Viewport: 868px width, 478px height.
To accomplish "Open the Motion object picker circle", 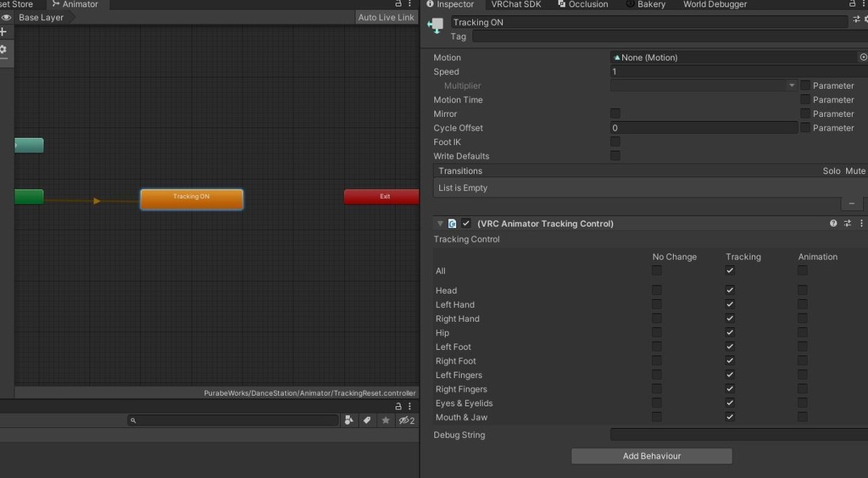I will pyautogui.click(x=863, y=57).
